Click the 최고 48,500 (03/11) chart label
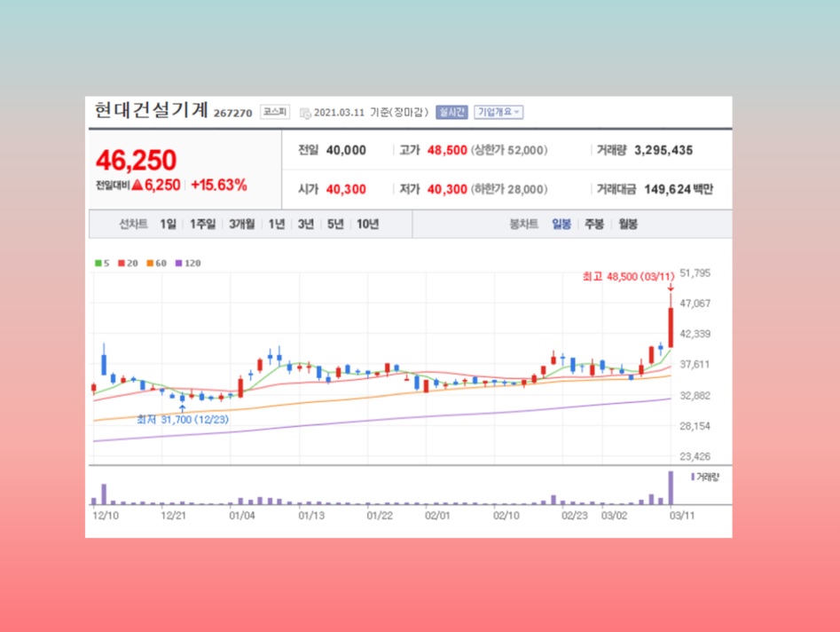Image resolution: width=840 pixels, height=632 pixels. pyautogui.click(x=628, y=277)
